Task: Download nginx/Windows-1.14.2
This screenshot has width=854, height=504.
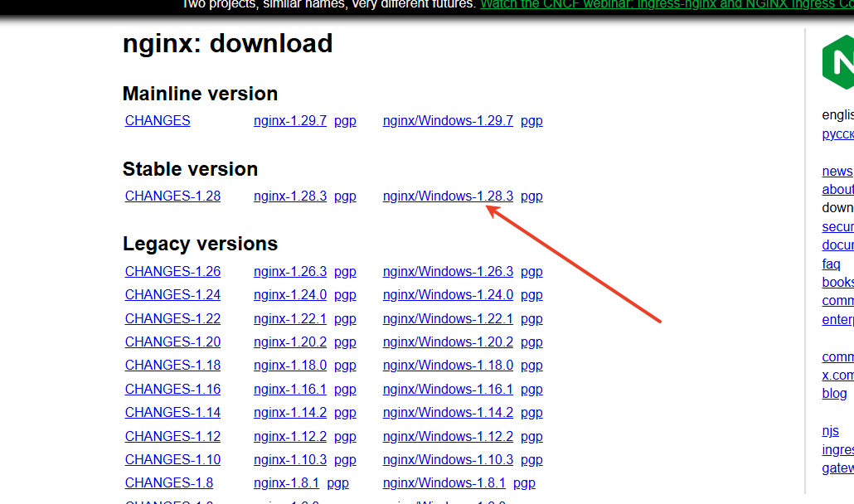Action: 448,413
